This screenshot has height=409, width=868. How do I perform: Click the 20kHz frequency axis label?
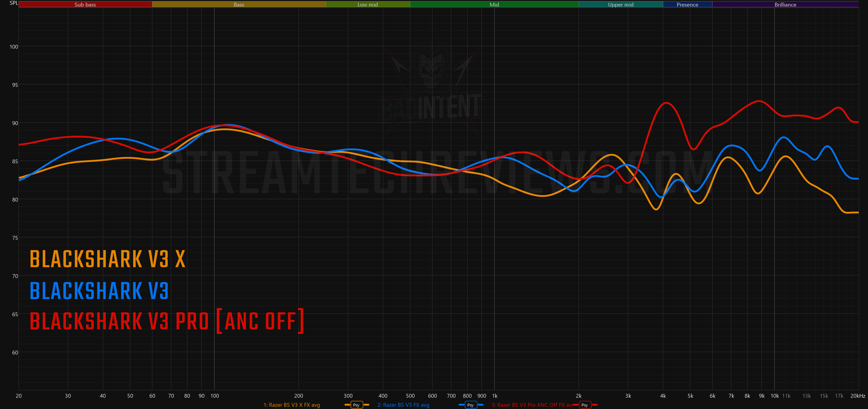[x=858, y=396]
